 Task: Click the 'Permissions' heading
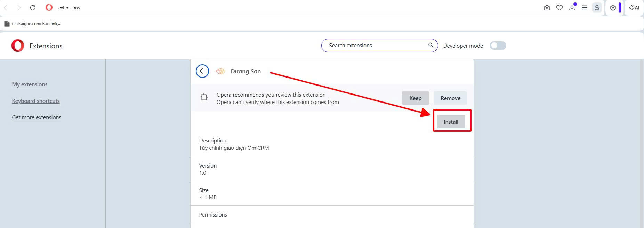[x=213, y=215]
